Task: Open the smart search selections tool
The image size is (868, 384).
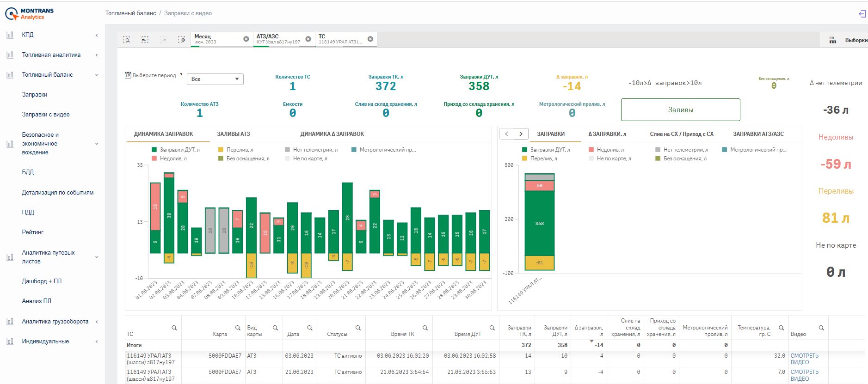Action: [x=126, y=40]
